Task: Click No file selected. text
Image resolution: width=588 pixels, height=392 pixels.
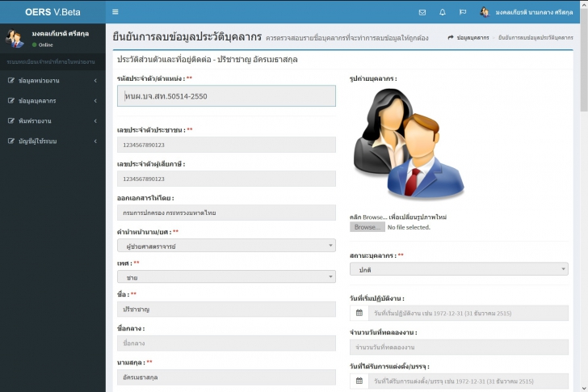Action: click(409, 227)
